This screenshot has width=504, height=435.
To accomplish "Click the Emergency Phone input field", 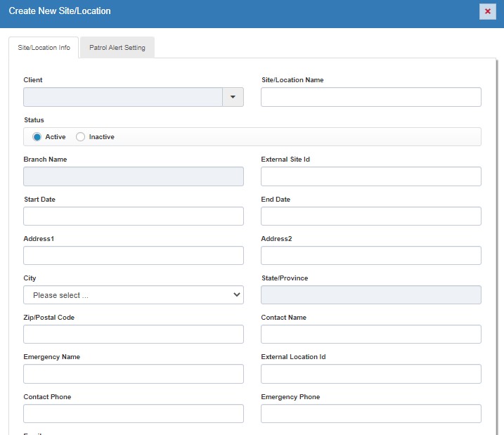I will [x=370, y=414].
